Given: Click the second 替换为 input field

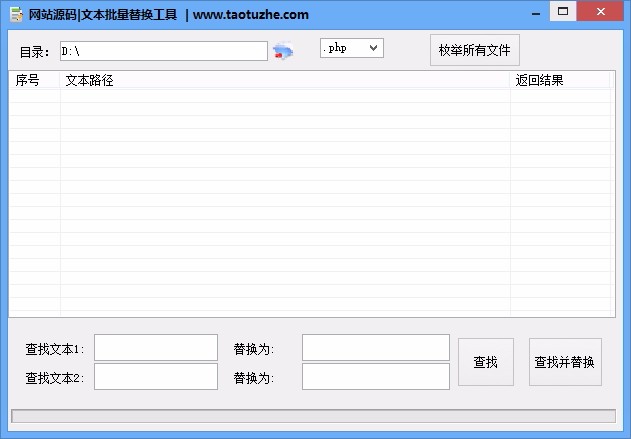Looking at the screenshot, I should 376,376.
